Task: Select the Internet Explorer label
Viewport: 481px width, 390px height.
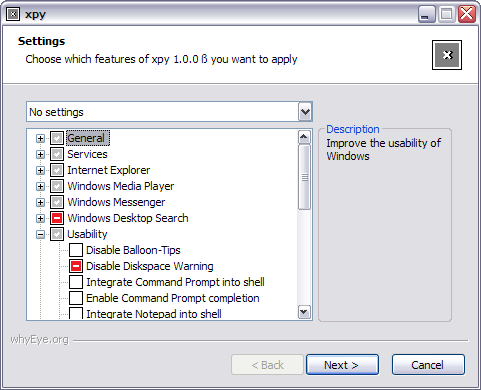Action: pyautogui.click(x=109, y=170)
